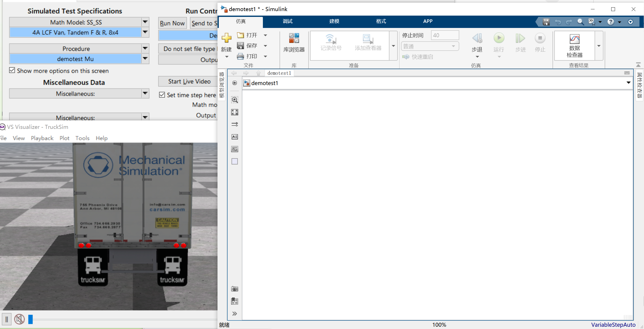
Task: Open the Plot menu in VS Visualizer
Action: click(64, 138)
